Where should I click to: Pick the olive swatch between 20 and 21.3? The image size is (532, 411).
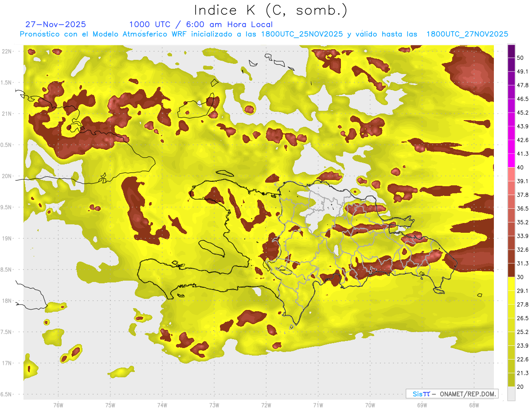point(511,380)
